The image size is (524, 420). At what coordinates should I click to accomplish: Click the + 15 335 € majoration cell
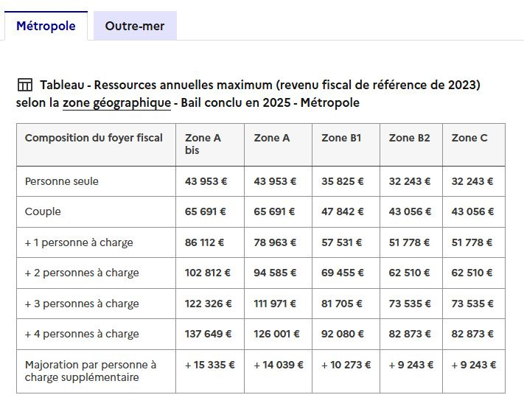coord(209,365)
